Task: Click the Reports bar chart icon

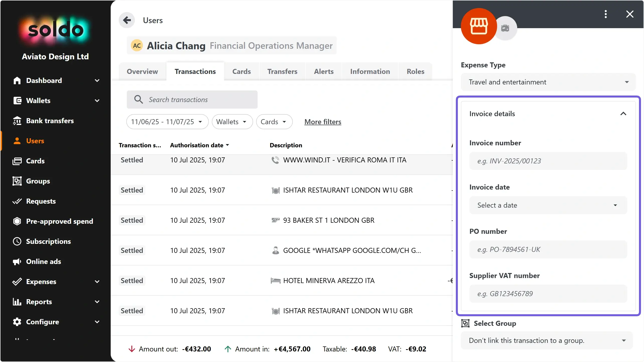Action: coord(17,302)
